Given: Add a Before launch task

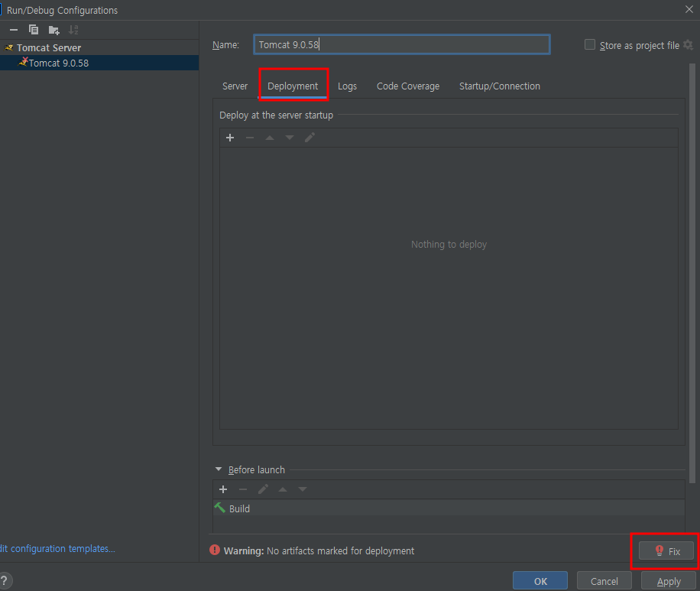Looking at the screenshot, I should pos(223,489).
